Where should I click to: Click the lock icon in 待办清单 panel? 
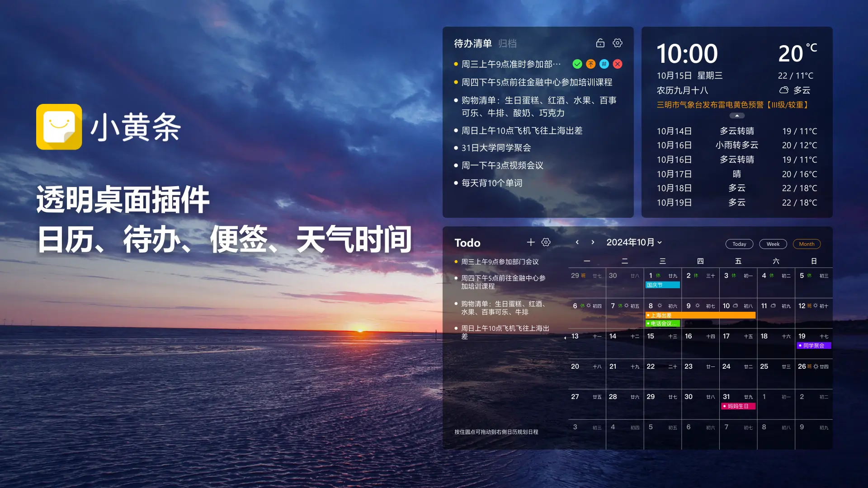tap(600, 43)
